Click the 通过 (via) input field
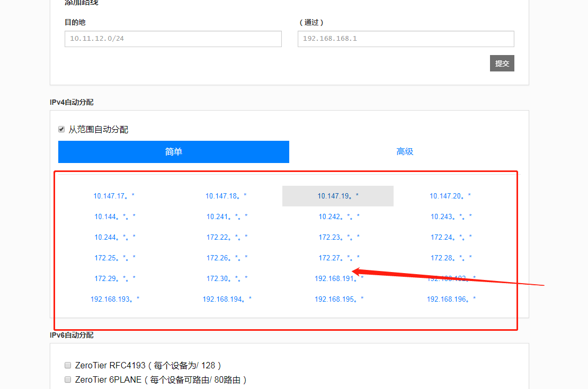This screenshot has height=389, width=588. click(405, 39)
